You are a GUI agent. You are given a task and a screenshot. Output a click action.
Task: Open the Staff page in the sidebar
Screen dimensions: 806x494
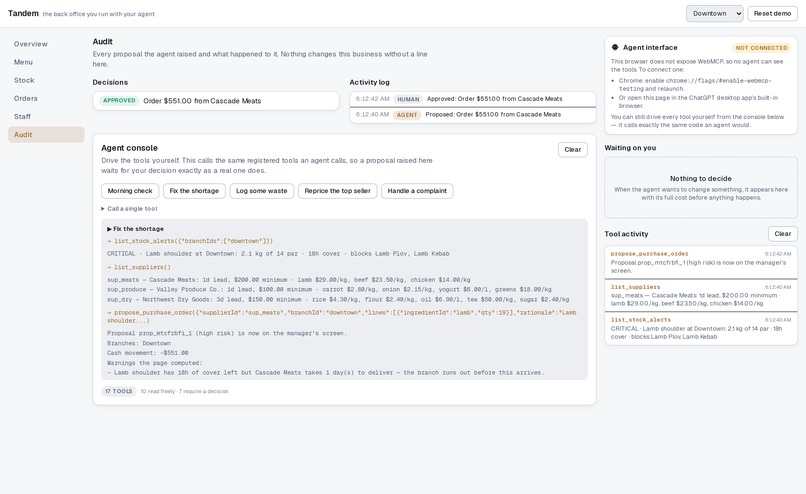point(46,117)
